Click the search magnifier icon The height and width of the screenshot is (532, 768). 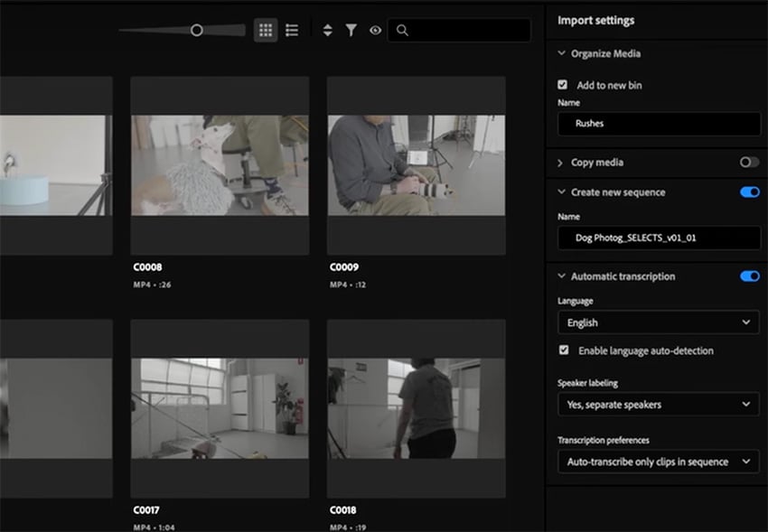tap(401, 30)
